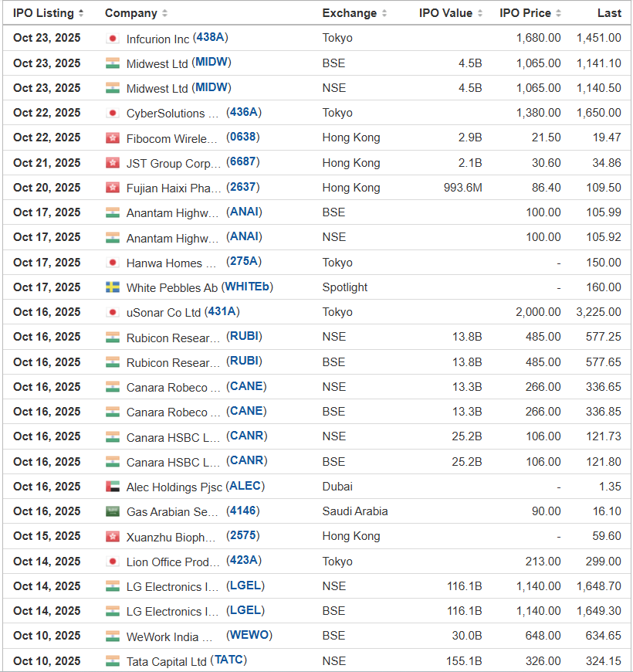Click Hong Kong flag beside Fibocom Wireless
This screenshot has width=633, height=672.
click(x=113, y=138)
